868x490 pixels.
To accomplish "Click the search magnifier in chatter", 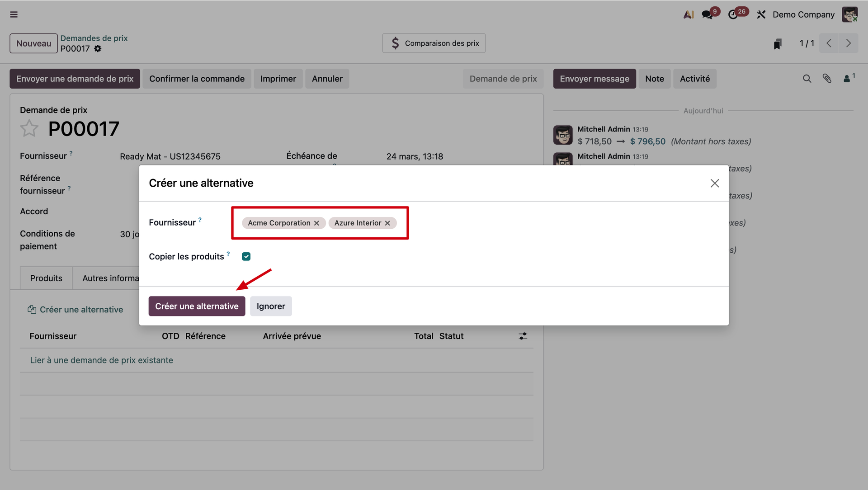I will [x=807, y=79].
